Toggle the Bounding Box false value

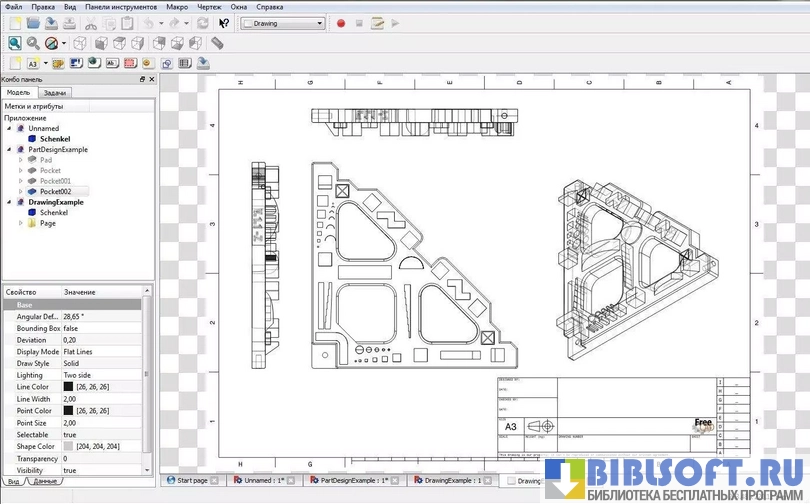71,328
